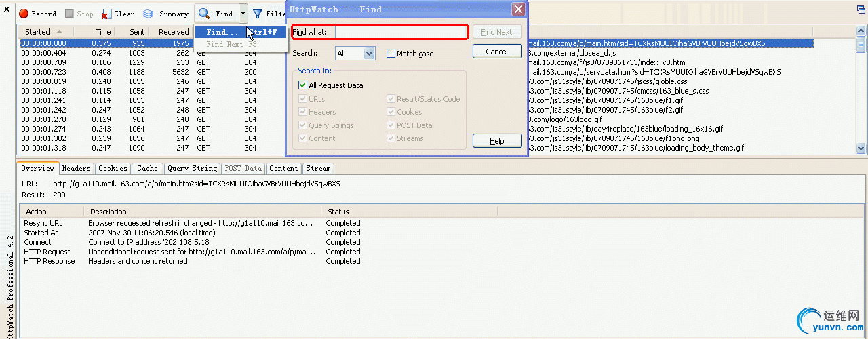This screenshot has height=339, width=868.
Task: Select the row for loading_16x16.gif
Action: tap(437, 129)
